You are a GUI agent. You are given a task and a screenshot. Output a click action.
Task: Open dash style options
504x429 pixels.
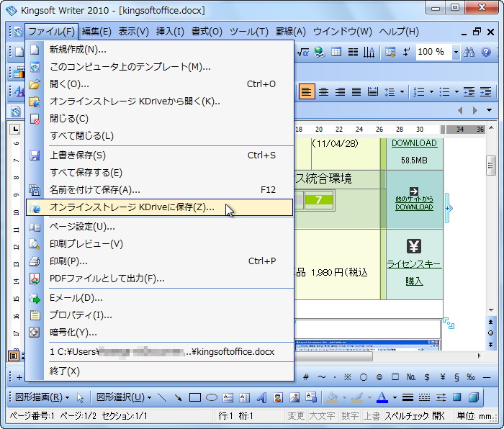(424, 398)
